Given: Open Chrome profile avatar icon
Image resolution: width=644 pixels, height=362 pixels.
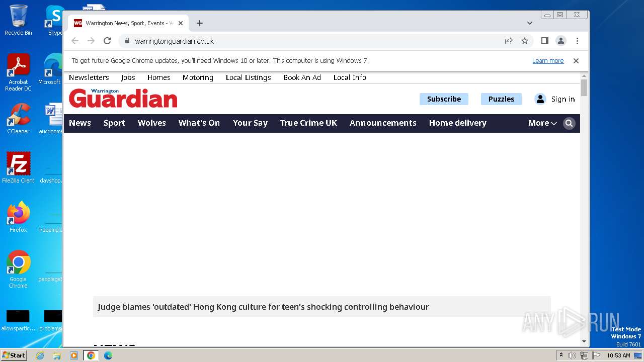Looking at the screenshot, I should [x=561, y=41].
